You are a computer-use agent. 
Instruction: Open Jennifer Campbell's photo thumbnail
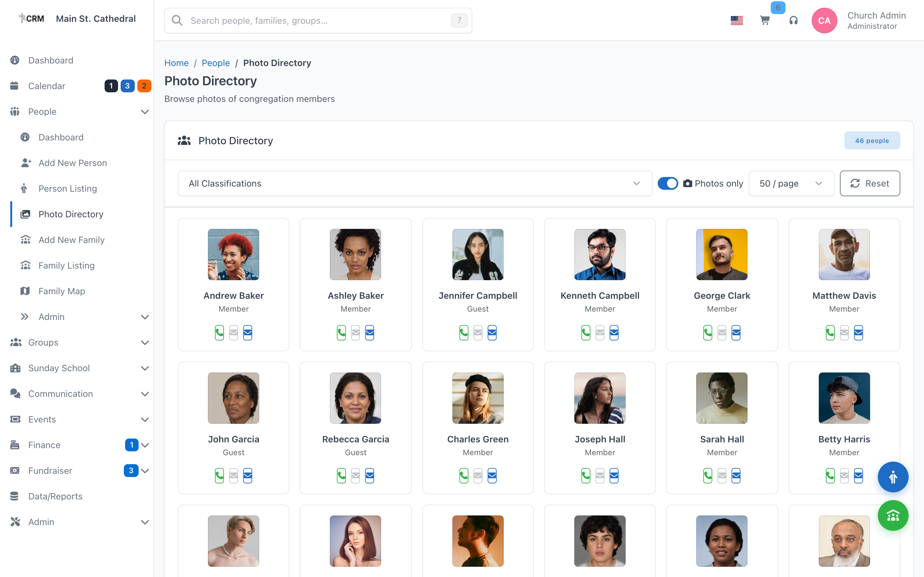[478, 255]
